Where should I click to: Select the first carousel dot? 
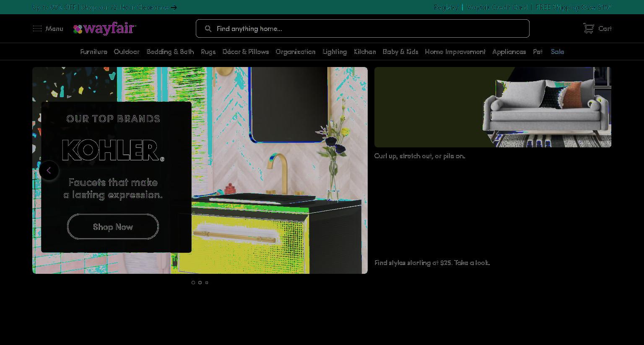[193, 283]
